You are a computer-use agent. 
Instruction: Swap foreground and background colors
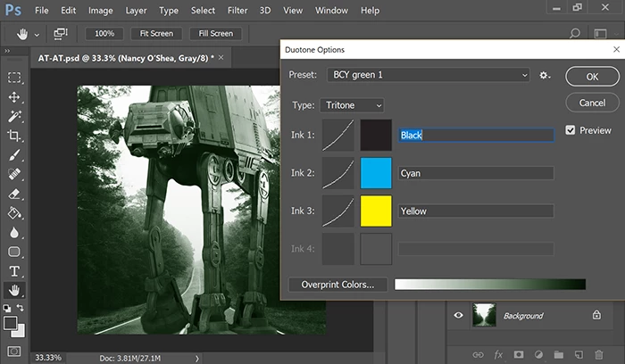click(x=21, y=308)
